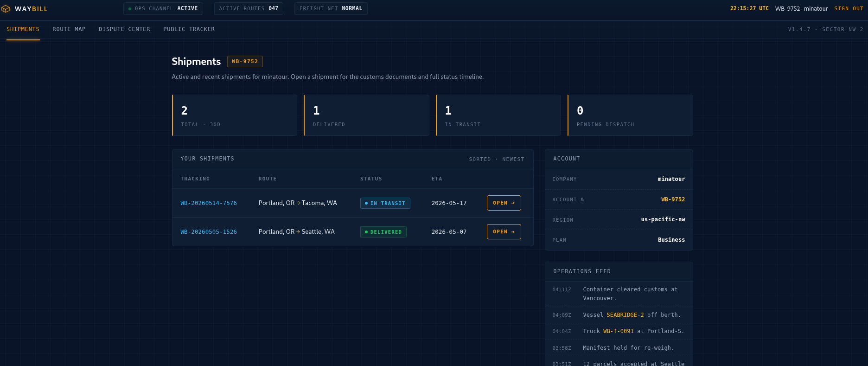This screenshot has width=868, height=366.
Task: Click the SEABRIDGE-2 vessel in operations feed
Action: pyautogui.click(x=625, y=315)
